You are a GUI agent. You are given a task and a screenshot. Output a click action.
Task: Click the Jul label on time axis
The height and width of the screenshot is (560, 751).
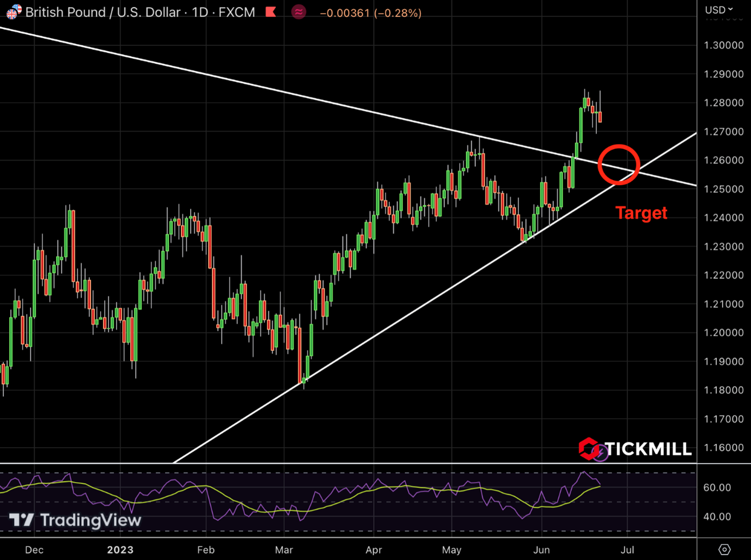[x=627, y=550]
